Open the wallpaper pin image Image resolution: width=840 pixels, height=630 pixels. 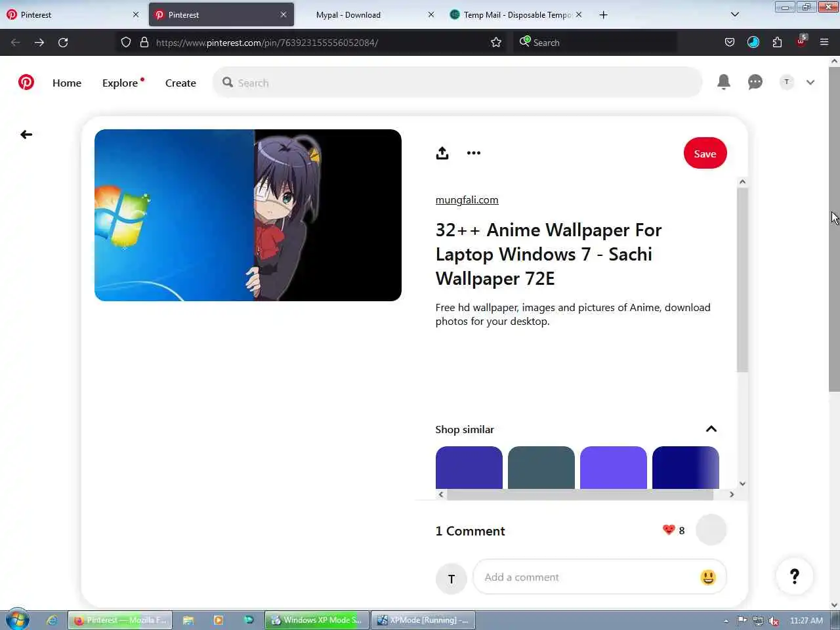click(248, 215)
